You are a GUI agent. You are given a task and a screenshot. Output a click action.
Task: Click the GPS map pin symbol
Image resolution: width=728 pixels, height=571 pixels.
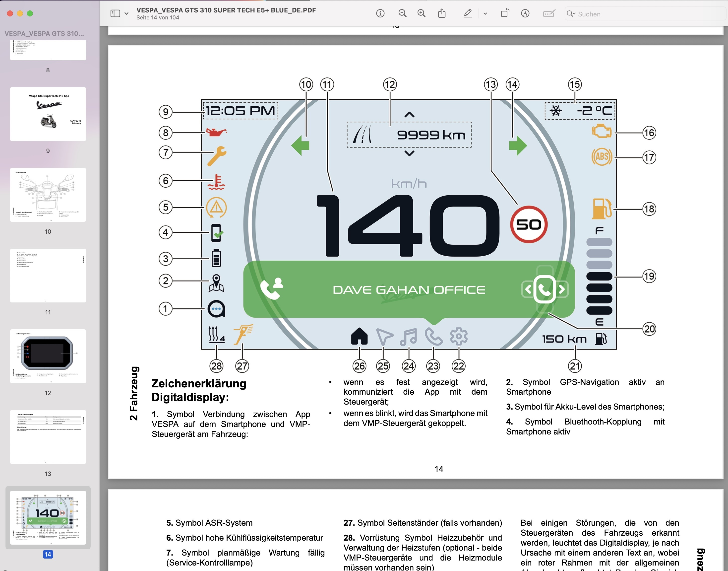coord(216,284)
